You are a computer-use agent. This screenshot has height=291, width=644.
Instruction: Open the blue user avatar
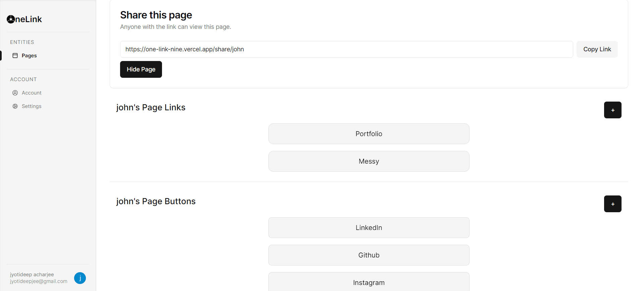click(80, 278)
